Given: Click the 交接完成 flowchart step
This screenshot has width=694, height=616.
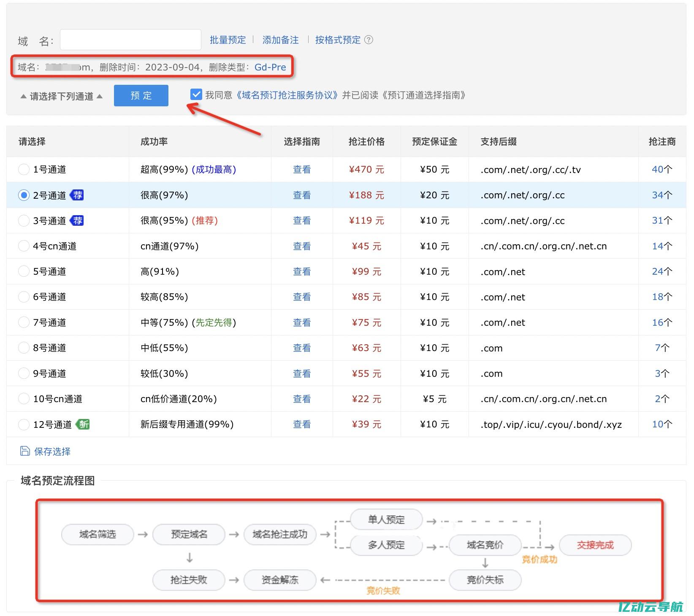Looking at the screenshot, I should (595, 545).
